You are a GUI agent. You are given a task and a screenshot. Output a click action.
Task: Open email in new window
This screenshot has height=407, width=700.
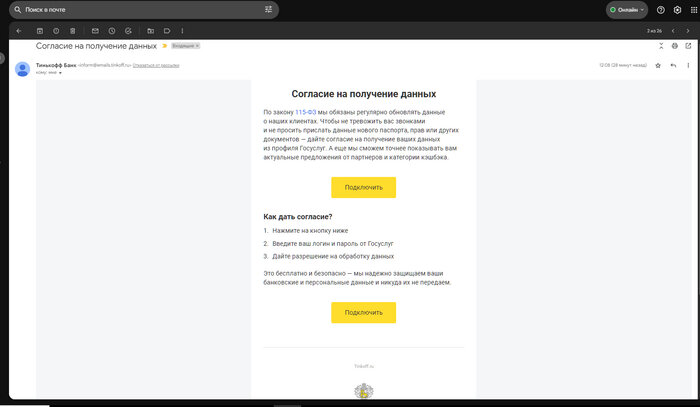(x=688, y=46)
